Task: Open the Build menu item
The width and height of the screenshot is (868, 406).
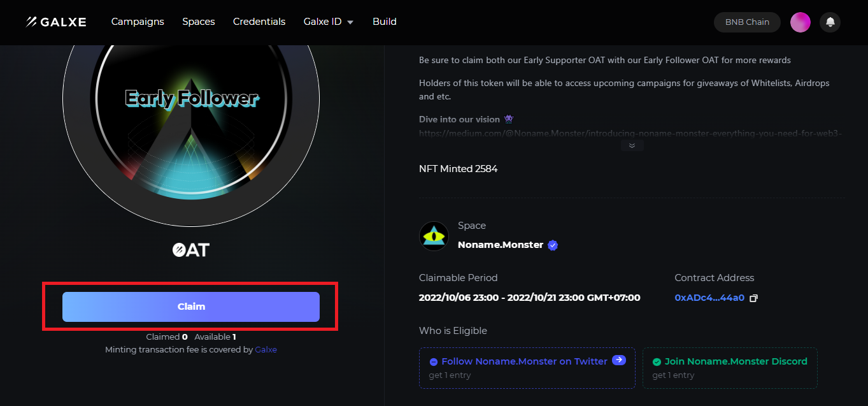Action: [x=385, y=22]
